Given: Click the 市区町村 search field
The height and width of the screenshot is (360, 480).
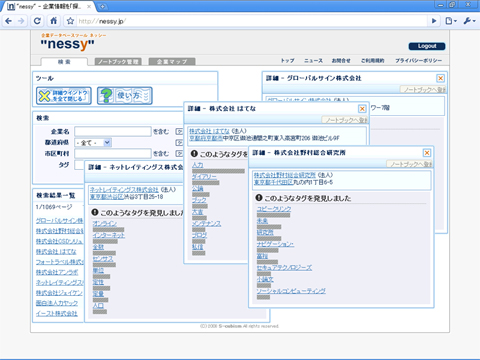Looking at the screenshot, I should click(113, 153).
